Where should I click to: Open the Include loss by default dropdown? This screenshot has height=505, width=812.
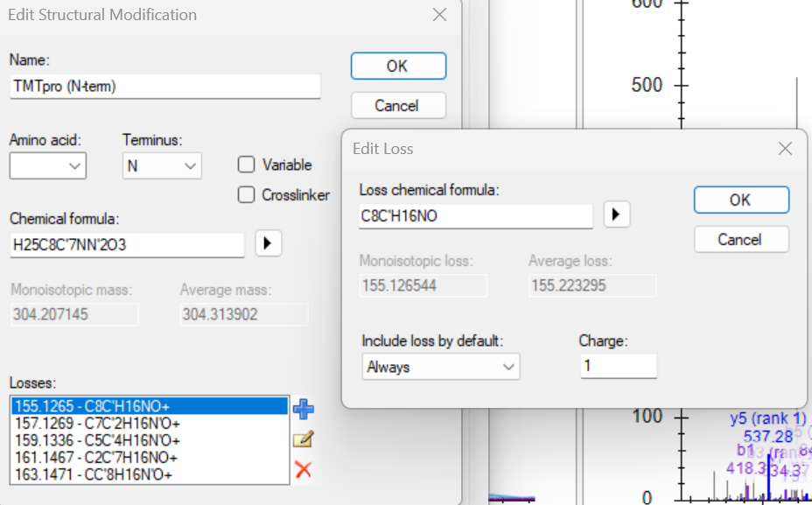coord(441,367)
